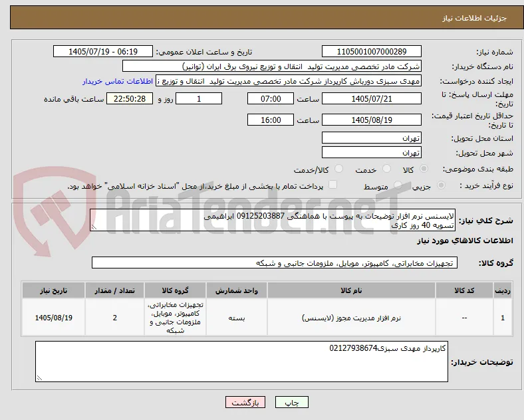This screenshot has height=420, width=524.
Task: Click the resize handle of description text area
Action: click(94, 227)
